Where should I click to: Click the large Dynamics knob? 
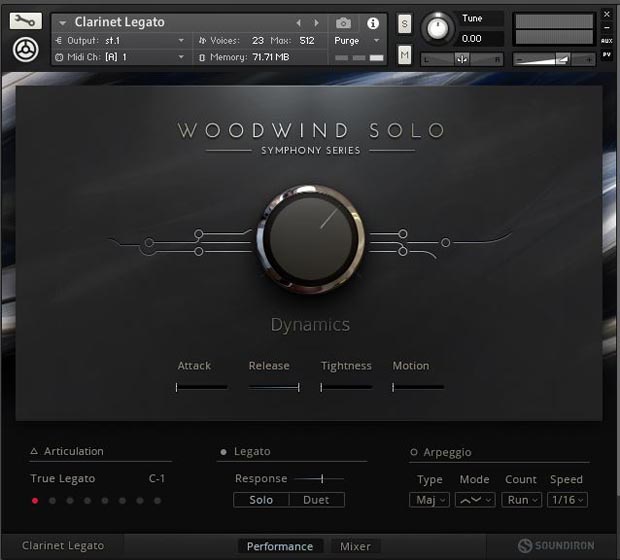(x=309, y=236)
